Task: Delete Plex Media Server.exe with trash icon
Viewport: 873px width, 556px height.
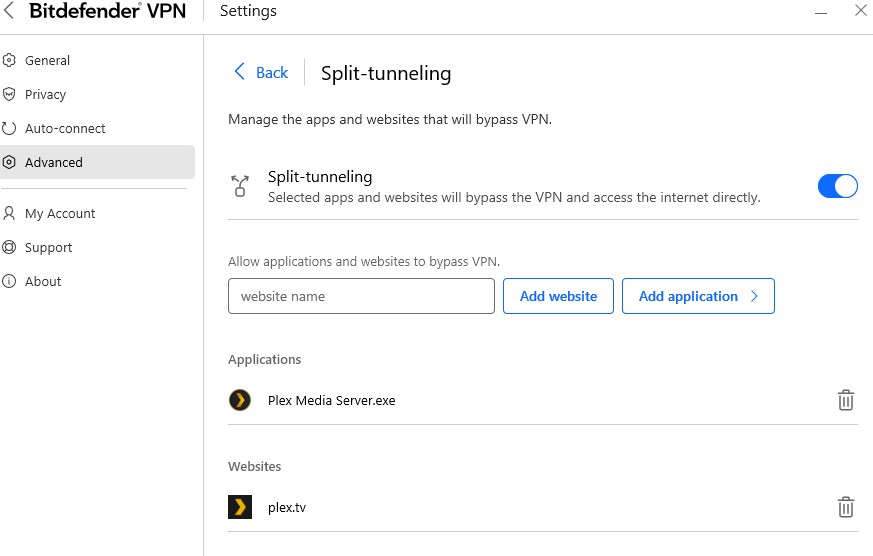Action: click(845, 400)
